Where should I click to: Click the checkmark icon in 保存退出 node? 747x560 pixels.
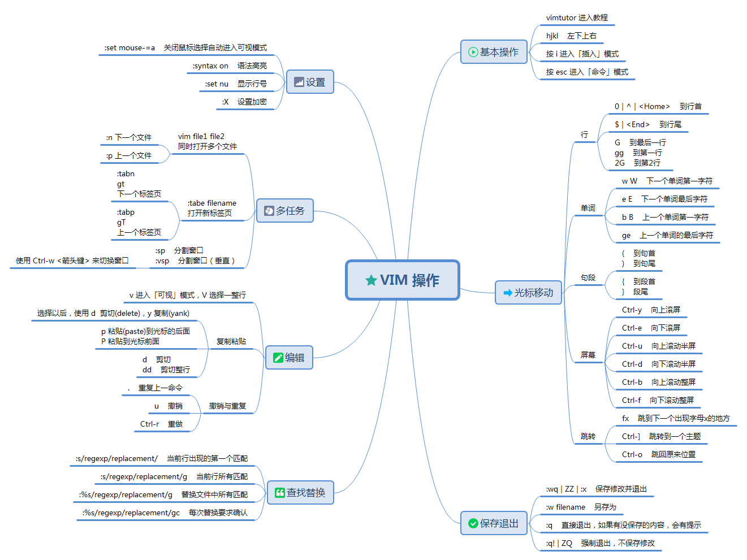(473, 523)
